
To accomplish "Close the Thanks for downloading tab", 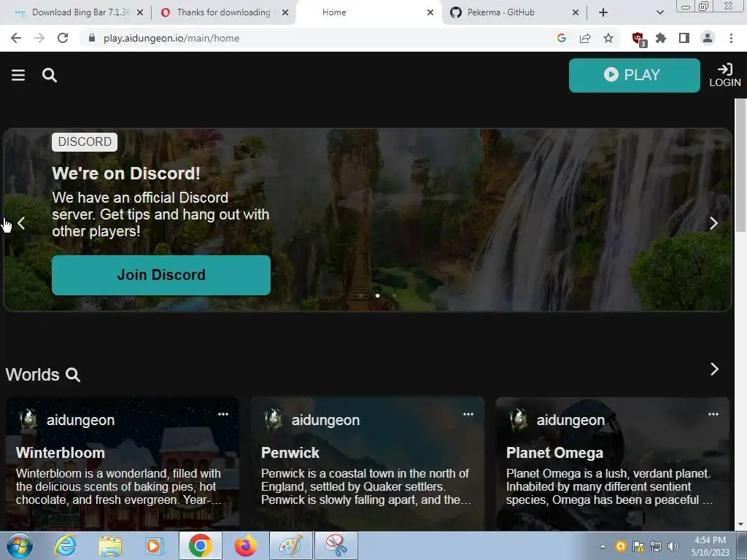I will pyautogui.click(x=285, y=13).
